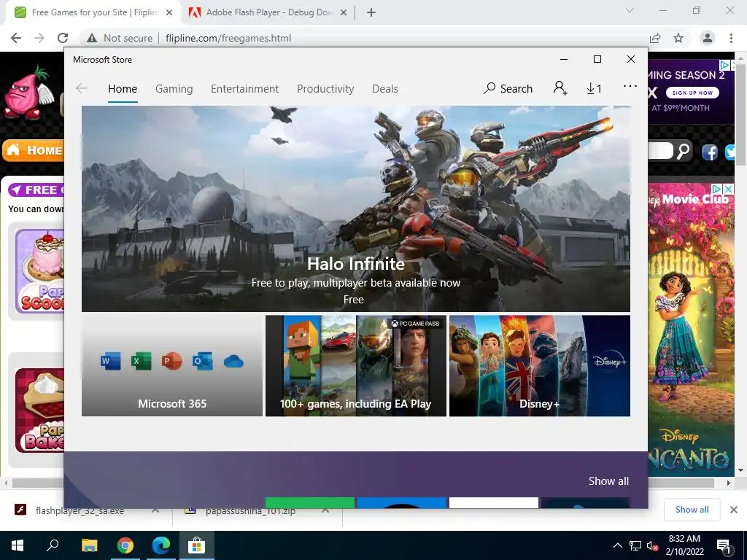Share this page using Chrome's share icon

click(655, 38)
